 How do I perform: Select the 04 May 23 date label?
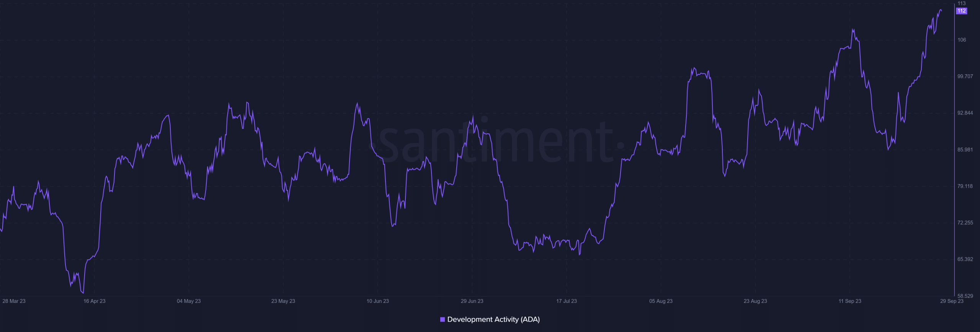pyautogui.click(x=189, y=301)
